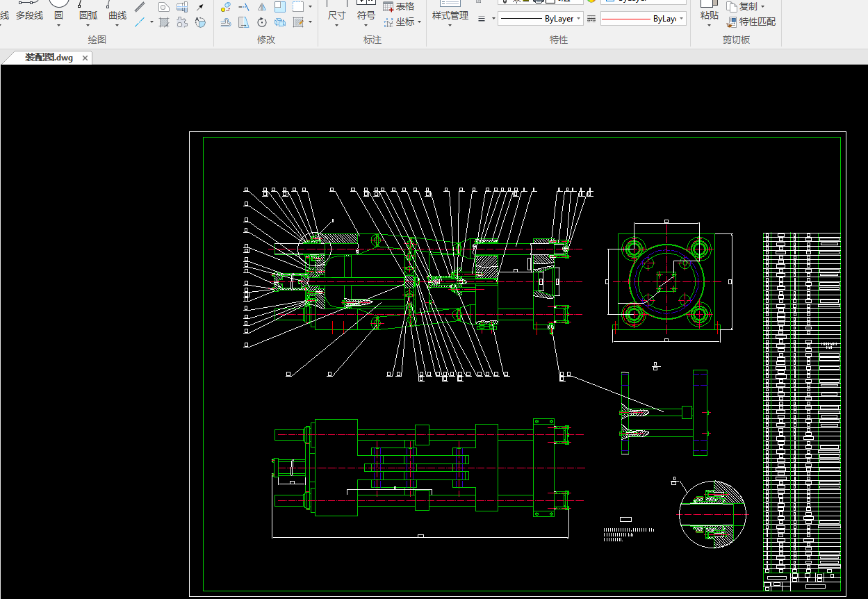Click the 复制 copy button
Image resolution: width=868 pixels, height=599 pixels.
coord(745,6)
